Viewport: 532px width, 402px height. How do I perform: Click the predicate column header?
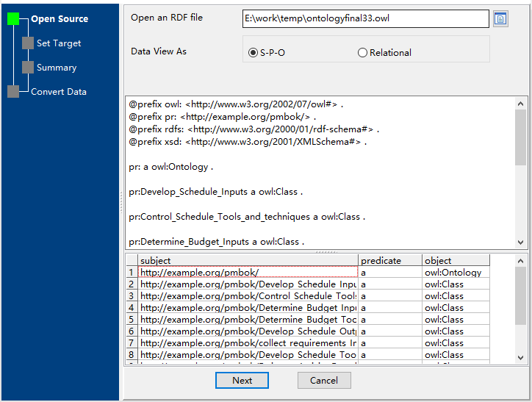point(389,260)
